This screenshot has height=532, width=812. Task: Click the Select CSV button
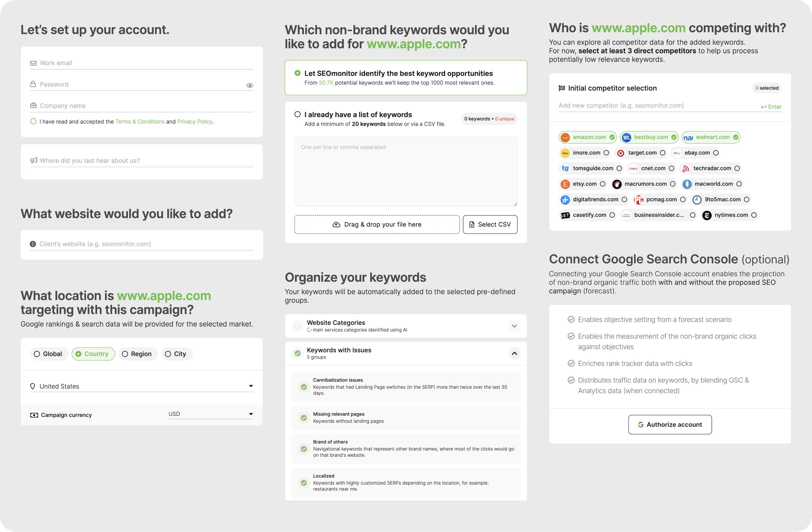490,224
